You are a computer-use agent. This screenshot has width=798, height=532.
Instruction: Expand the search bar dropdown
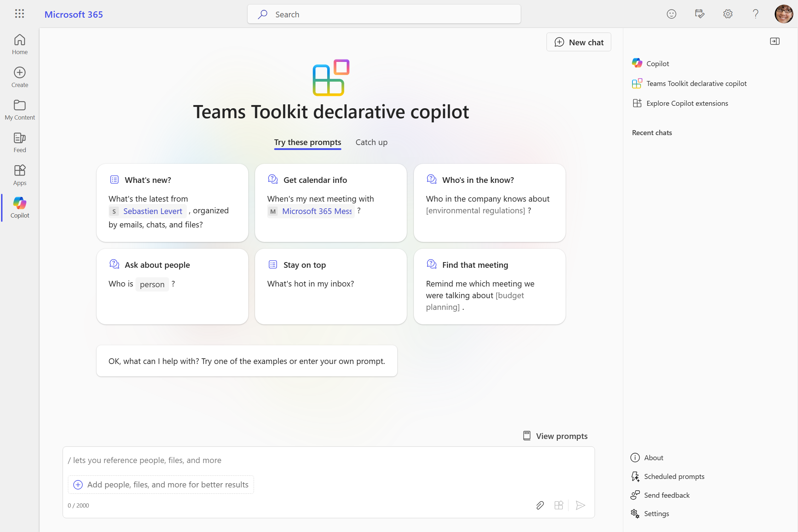[x=384, y=14]
